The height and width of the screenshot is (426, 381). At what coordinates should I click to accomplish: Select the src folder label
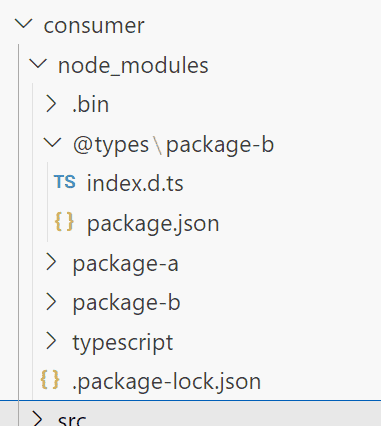(72, 419)
